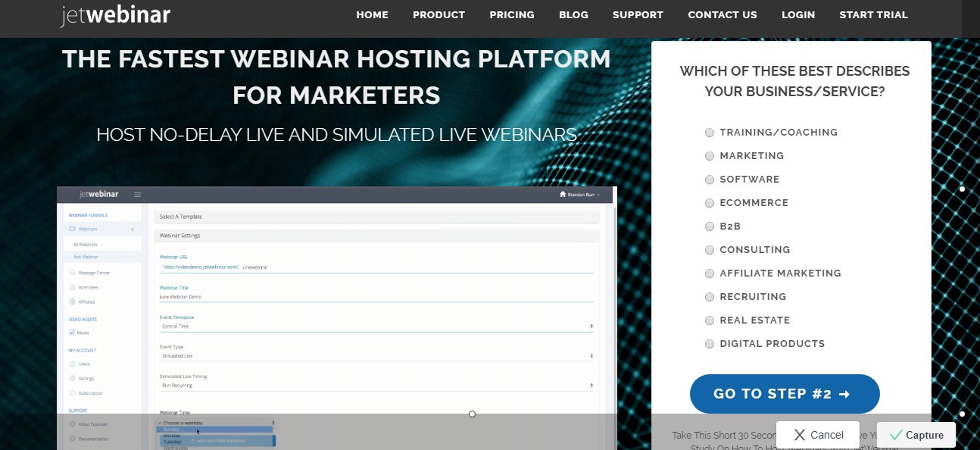Choose Ecommerce as your business type
Image resolution: width=980 pixels, height=450 pixels.
click(x=710, y=203)
